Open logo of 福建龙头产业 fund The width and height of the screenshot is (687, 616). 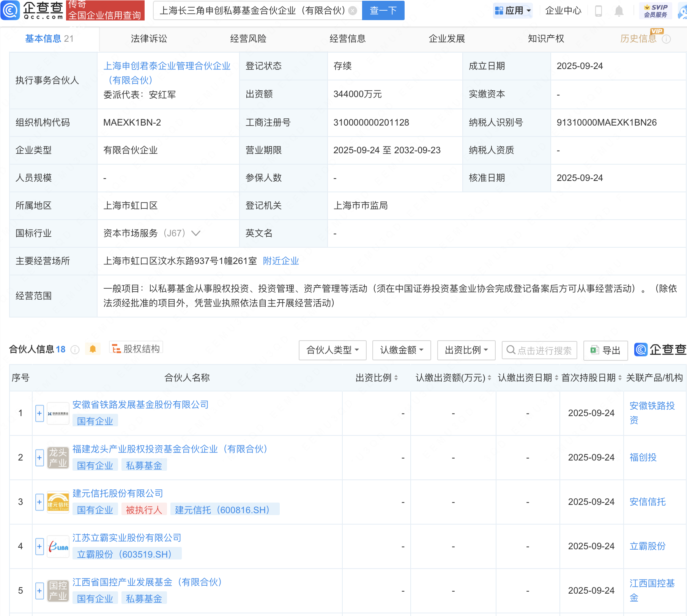pos(58,458)
